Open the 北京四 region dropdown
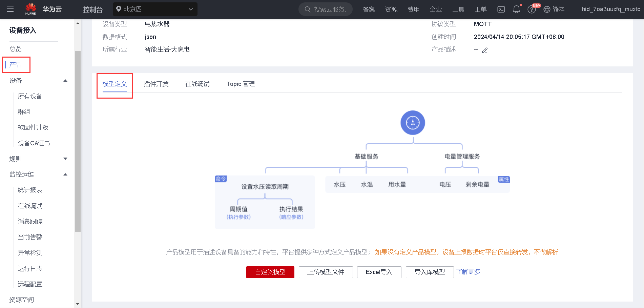644x308 pixels. (155, 9)
